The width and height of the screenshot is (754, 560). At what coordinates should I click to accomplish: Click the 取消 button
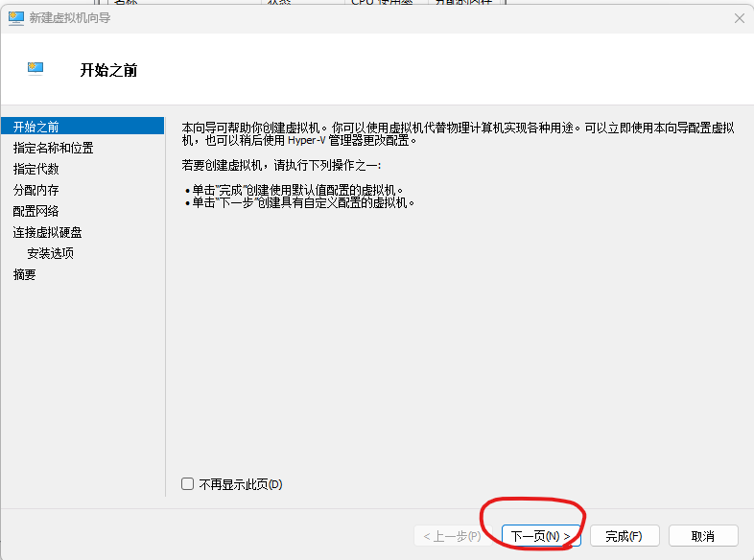pos(702,535)
